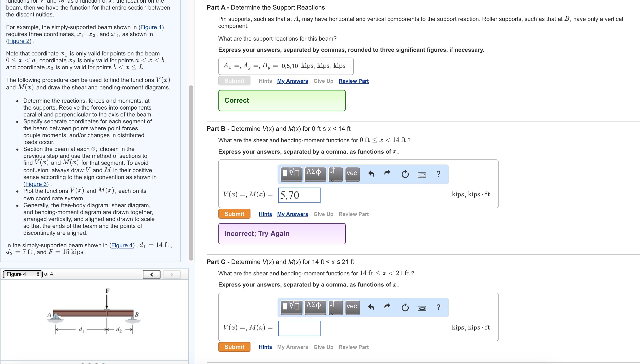Open Review Part for Part A
Viewport: 640px width, 364px height.
[353, 81]
